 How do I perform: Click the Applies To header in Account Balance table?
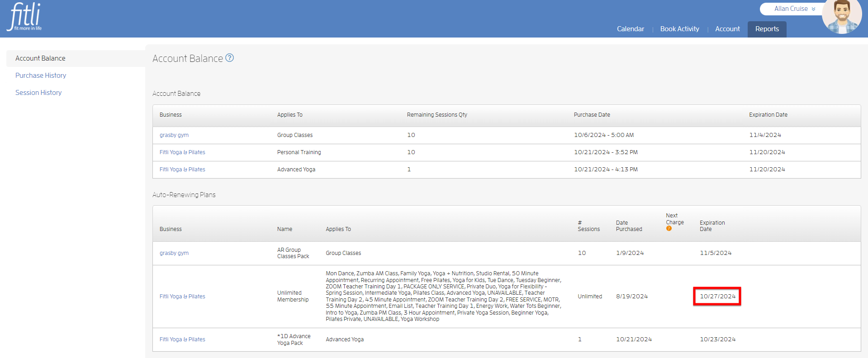coord(289,115)
